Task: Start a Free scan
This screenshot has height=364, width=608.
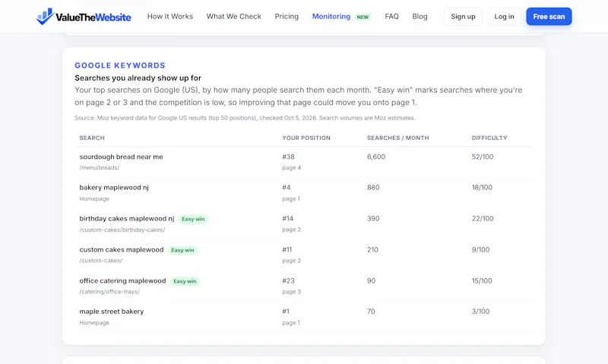Action: (x=549, y=17)
